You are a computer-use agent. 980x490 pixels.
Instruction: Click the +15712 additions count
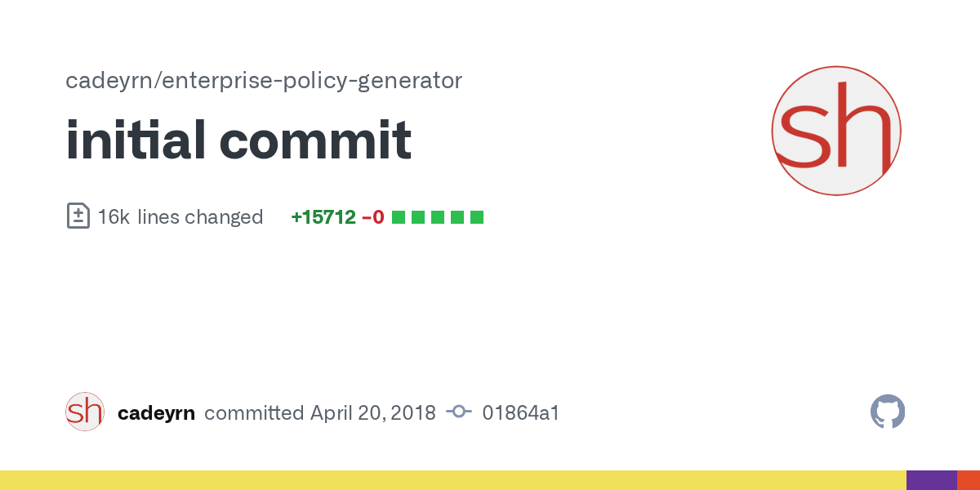click(x=323, y=217)
